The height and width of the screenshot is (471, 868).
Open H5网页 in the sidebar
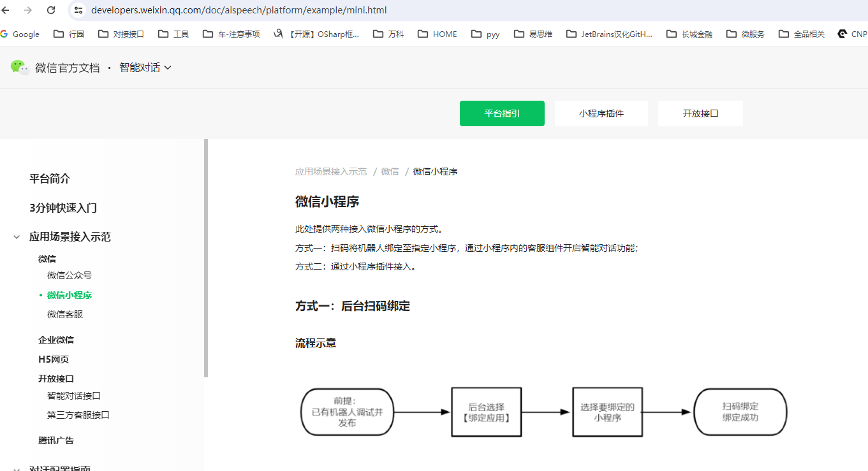point(54,359)
